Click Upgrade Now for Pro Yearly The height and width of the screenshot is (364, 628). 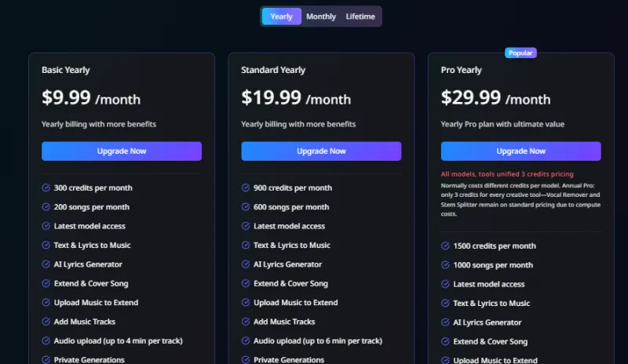[520, 151]
